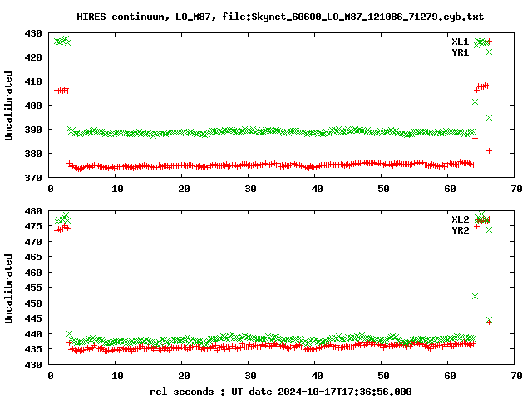This screenshot has width=532, height=399.
Task: Click the plot title beginning "HIRES continuum"
Action: tap(280, 17)
